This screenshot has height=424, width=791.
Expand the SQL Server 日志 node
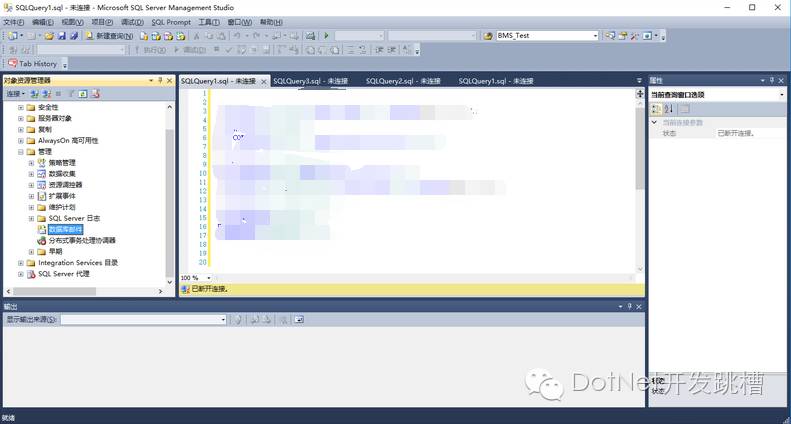(31, 219)
